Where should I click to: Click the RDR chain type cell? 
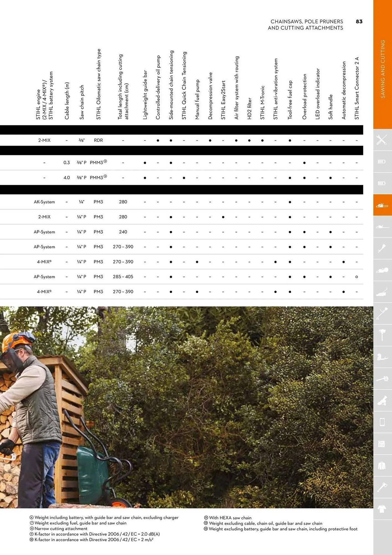(98, 140)
